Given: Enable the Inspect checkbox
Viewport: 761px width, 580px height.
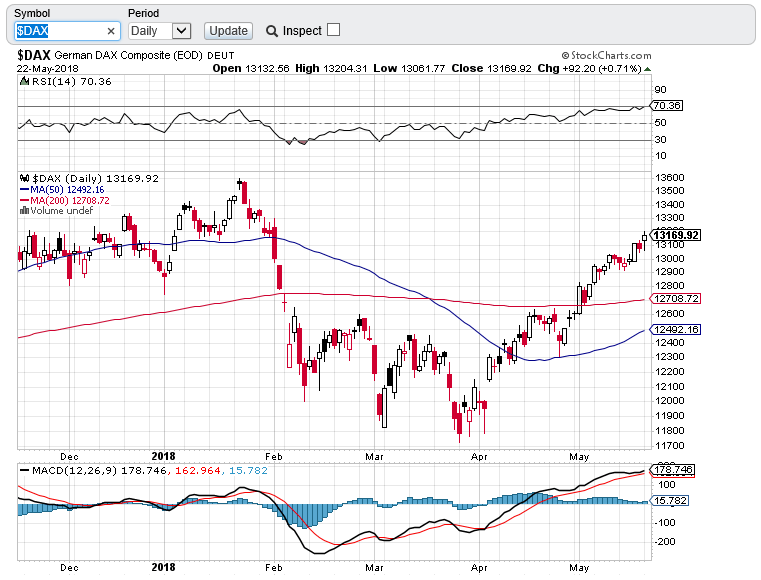Looking at the screenshot, I should (333, 30).
